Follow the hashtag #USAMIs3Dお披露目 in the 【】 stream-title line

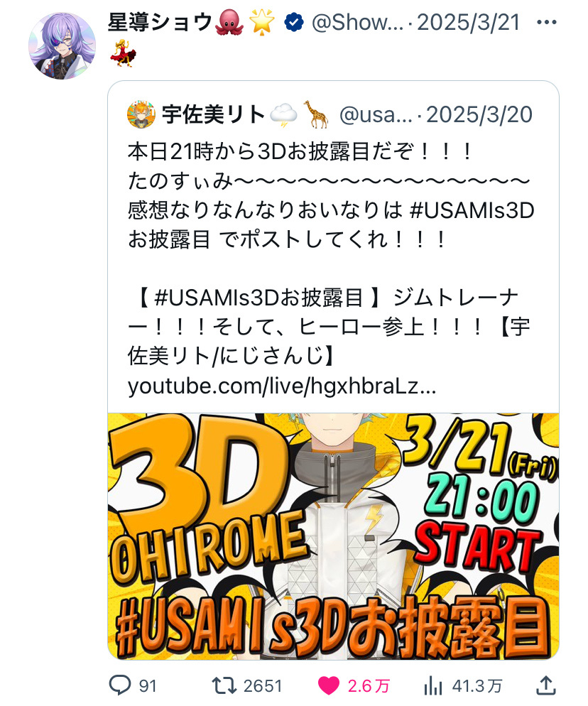[x=258, y=298]
